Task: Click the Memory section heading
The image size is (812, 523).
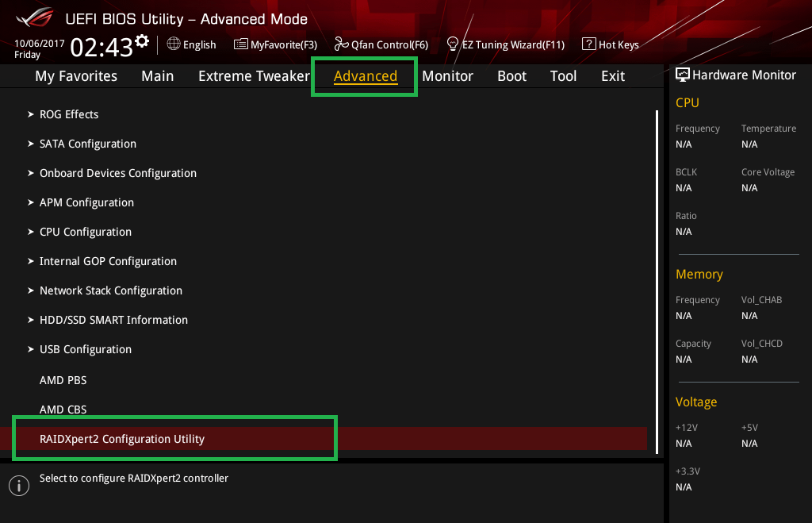Action: 699,275
